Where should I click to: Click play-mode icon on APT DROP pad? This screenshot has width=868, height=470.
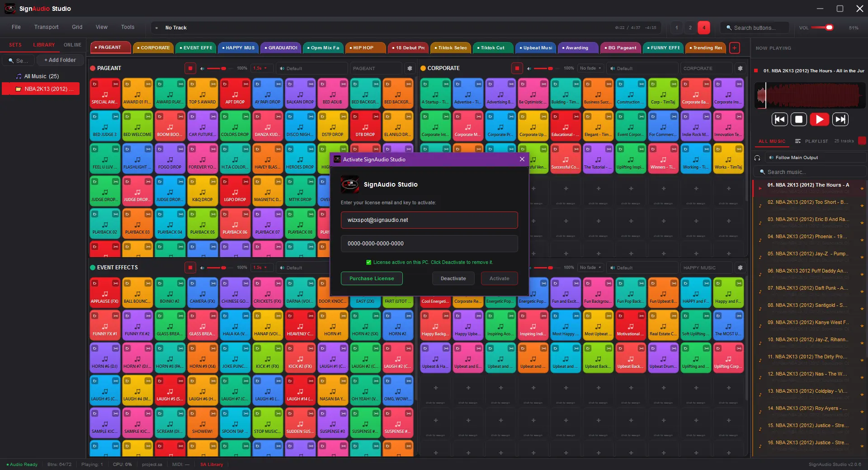point(225,84)
